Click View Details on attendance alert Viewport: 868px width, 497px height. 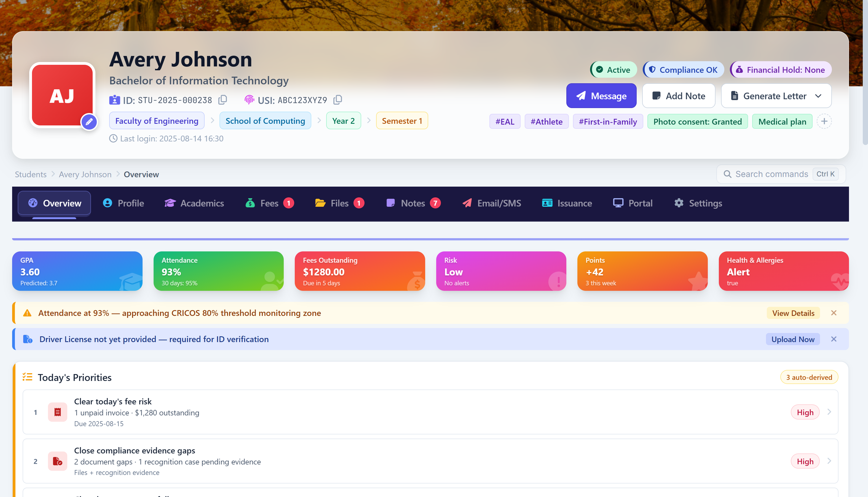[x=793, y=313]
